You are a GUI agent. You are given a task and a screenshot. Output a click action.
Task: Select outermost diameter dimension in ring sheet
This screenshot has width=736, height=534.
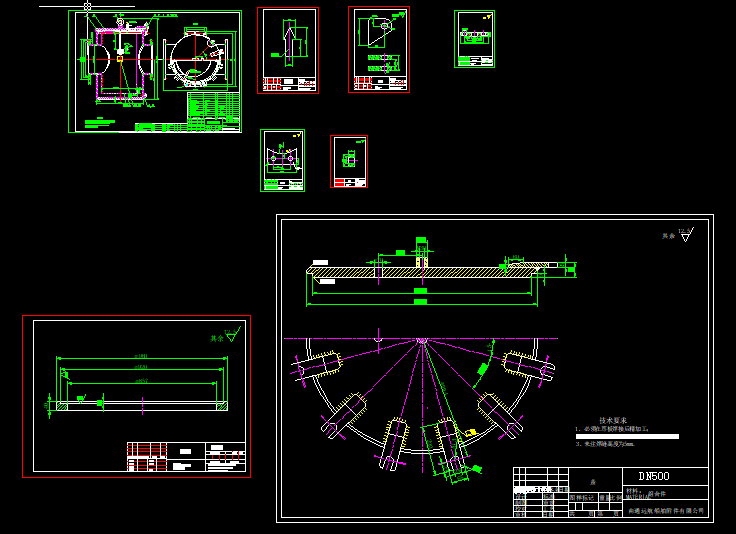142,358
